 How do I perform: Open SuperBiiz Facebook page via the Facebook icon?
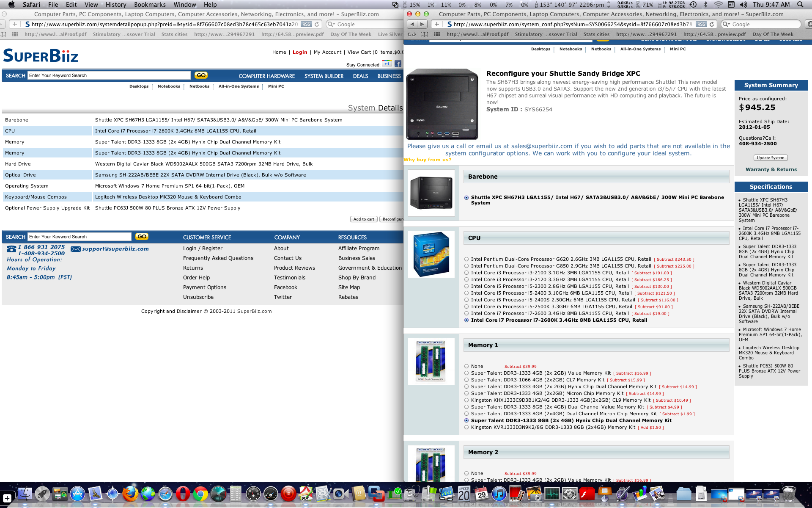(398, 63)
